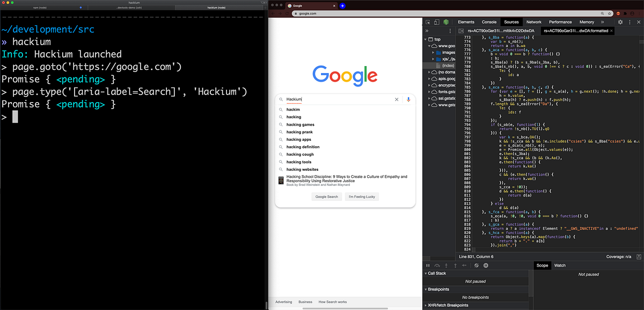Collapse the www.goo domain node
Screen dimensions: 644x310
pos(429,46)
